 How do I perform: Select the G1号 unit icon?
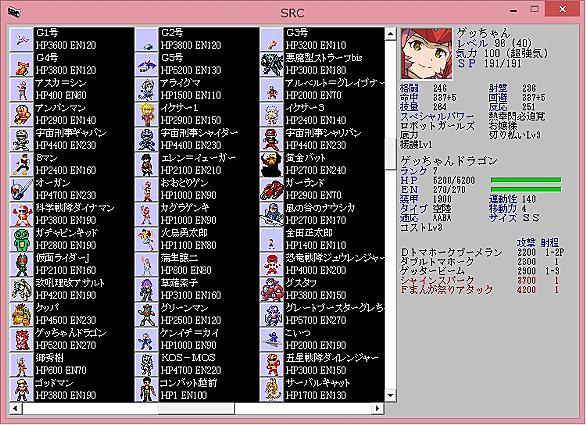[21, 39]
